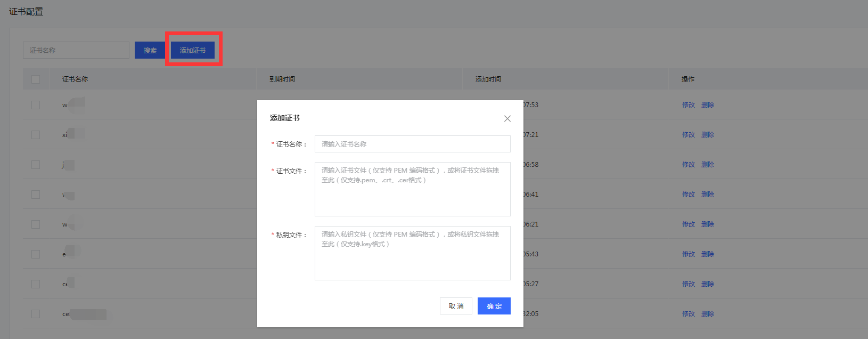Image resolution: width=868 pixels, height=339 pixels.
Task: Check the box for the row added at 32:05
Action: (36, 314)
